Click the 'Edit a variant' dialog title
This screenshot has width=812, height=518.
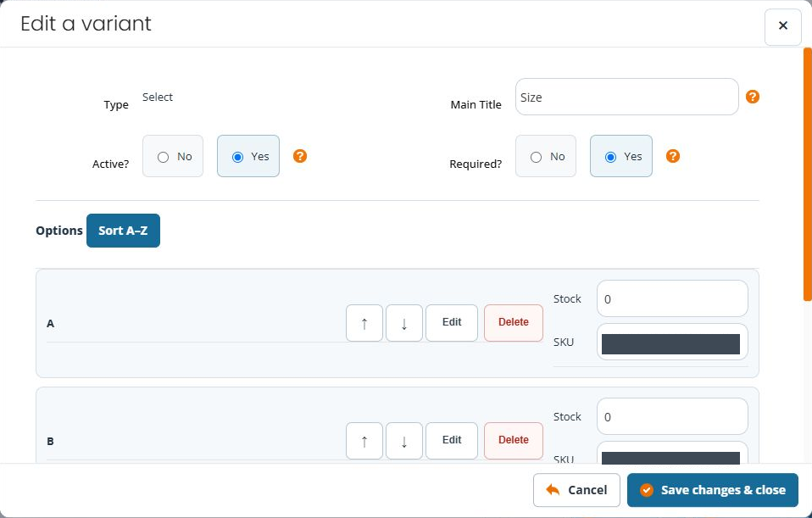[86, 24]
